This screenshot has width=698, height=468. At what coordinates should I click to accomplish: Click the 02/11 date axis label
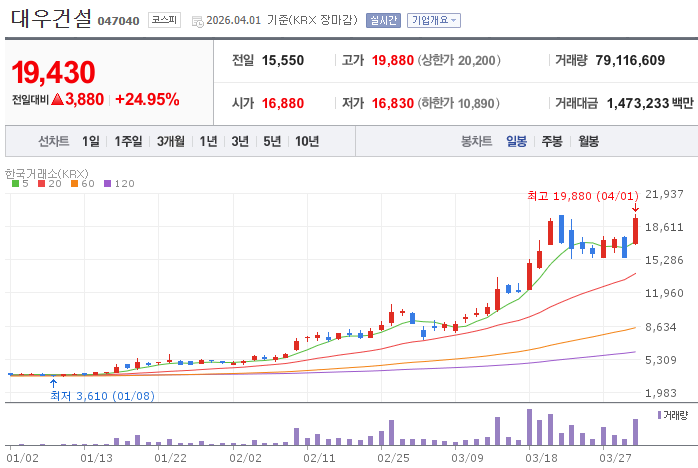[319, 458]
